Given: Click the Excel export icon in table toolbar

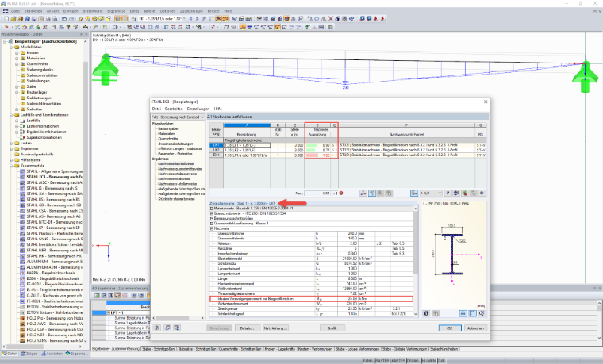Looking at the screenshot, I should point(465,193).
